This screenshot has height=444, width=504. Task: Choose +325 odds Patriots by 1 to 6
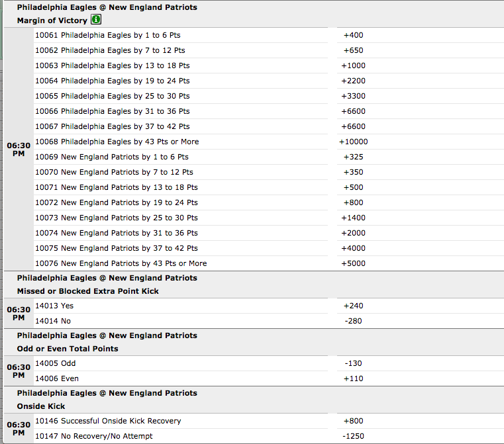pyautogui.click(x=353, y=157)
